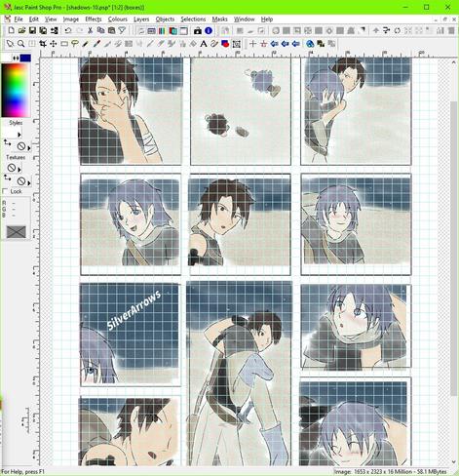Click the black up arrow toolbar icon
459x476 pixels.
(x=376, y=31)
